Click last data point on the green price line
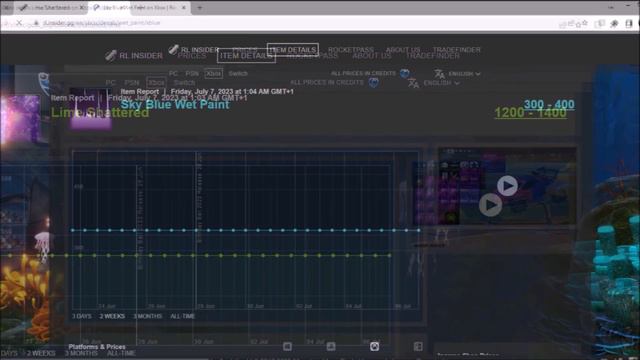640x360 pixels. click(389, 256)
